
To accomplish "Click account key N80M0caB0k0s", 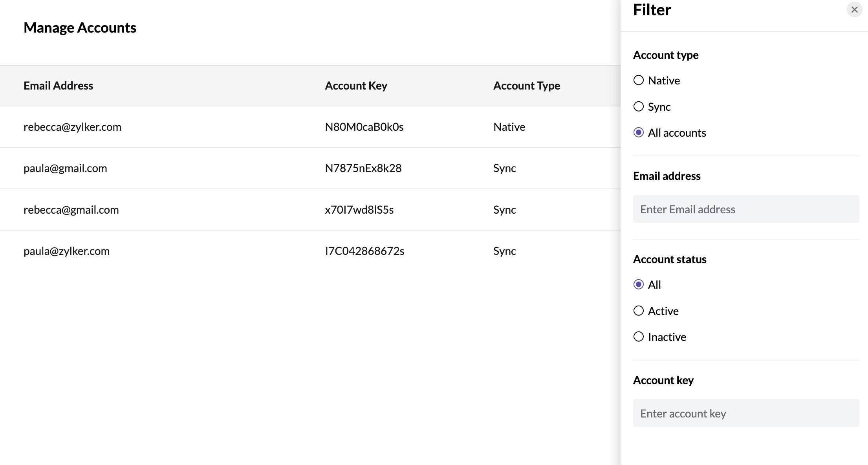I will click(x=364, y=127).
